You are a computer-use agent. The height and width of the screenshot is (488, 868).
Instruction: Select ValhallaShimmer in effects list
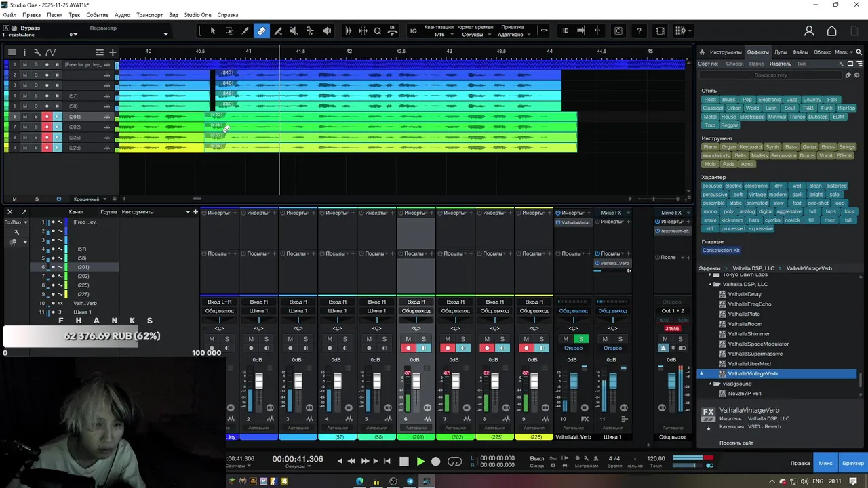point(749,334)
